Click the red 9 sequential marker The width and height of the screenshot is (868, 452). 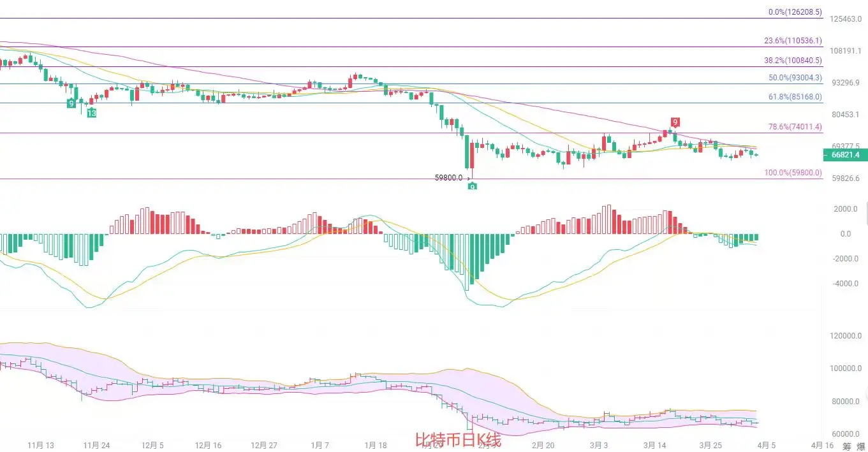675,122
